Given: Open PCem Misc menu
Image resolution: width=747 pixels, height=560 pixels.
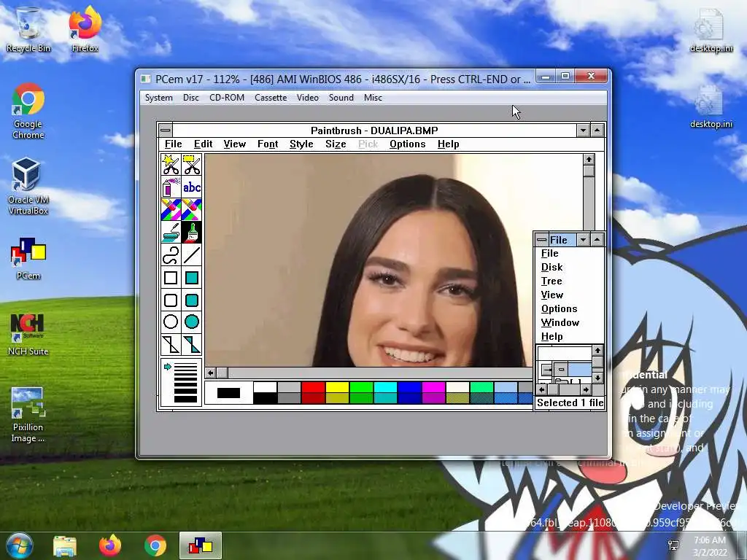Looking at the screenshot, I should click(x=373, y=98).
